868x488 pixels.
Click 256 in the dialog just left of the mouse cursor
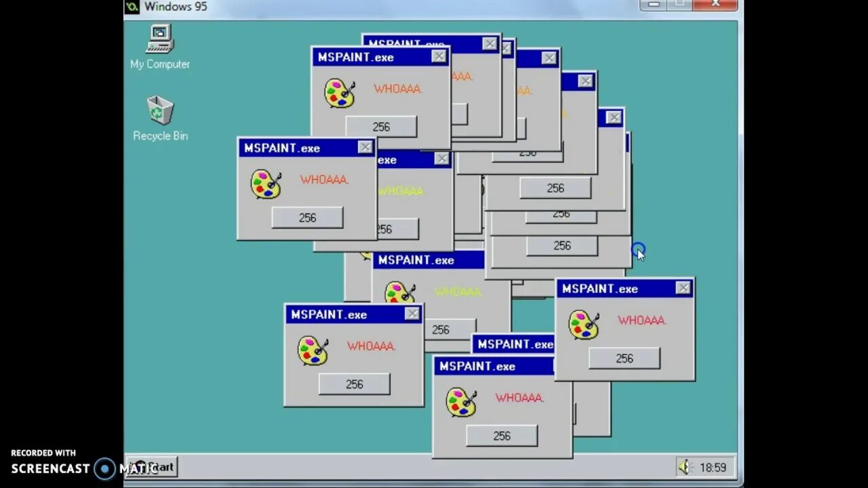pos(562,246)
